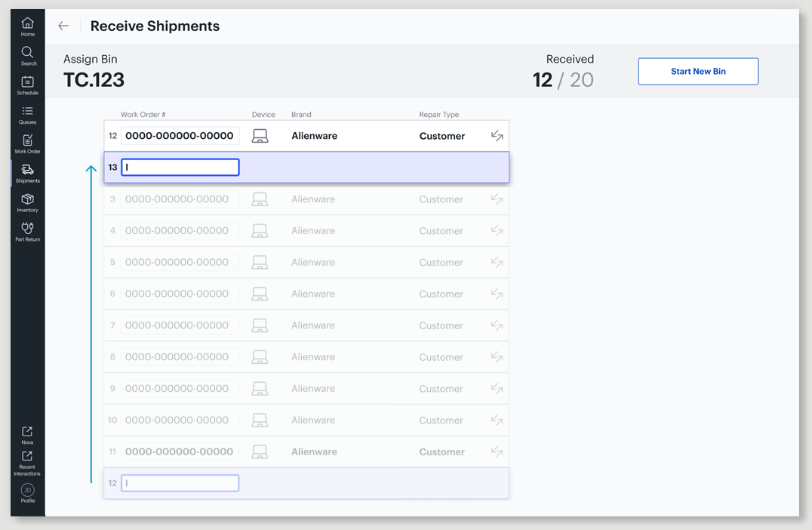Click Customer repair type in row 10

[x=441, y=421]
